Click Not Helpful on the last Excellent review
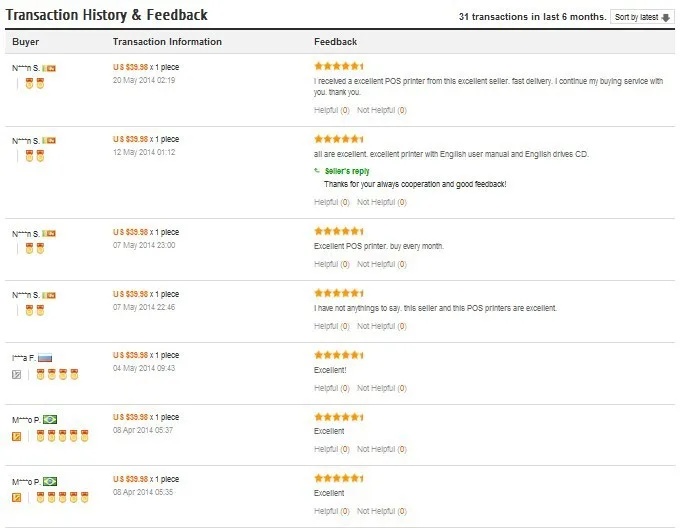The width and height of the screenshot is (680, 528). pos(382,511)
